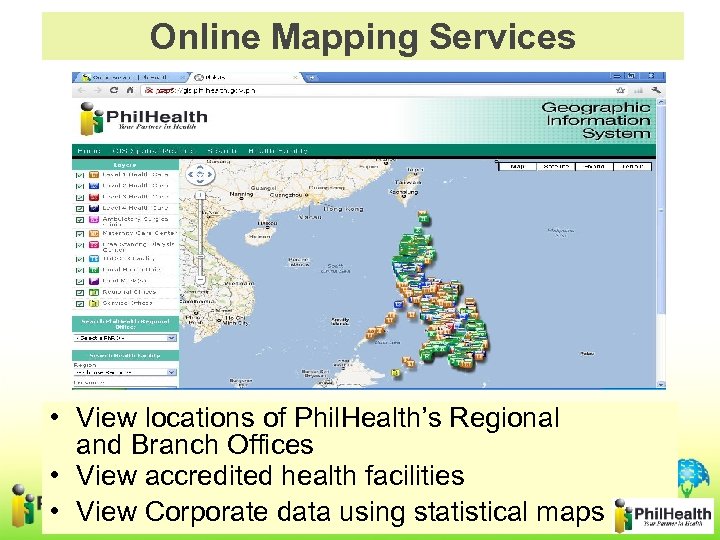720x540 pixels.
Task: Open Search in the green navigation bar
Action: pos(222,151)
